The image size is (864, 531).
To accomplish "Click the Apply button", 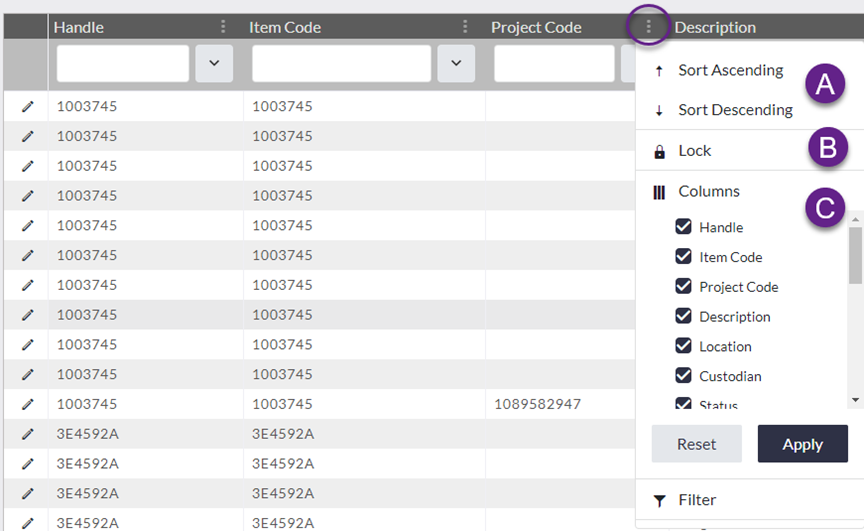I will click(802, 444).
